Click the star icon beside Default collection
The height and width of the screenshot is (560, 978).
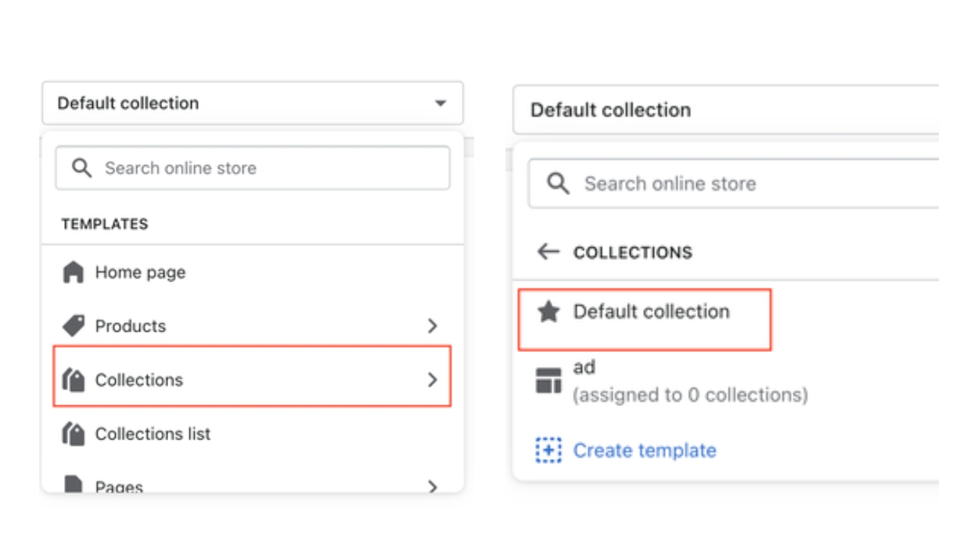(x=548, y=313)
